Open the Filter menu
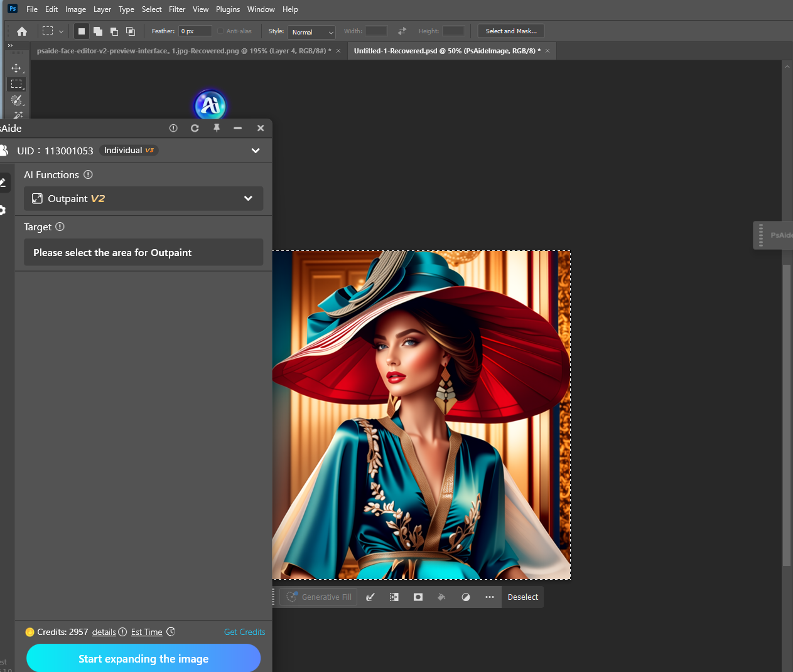 click(177, 9)
